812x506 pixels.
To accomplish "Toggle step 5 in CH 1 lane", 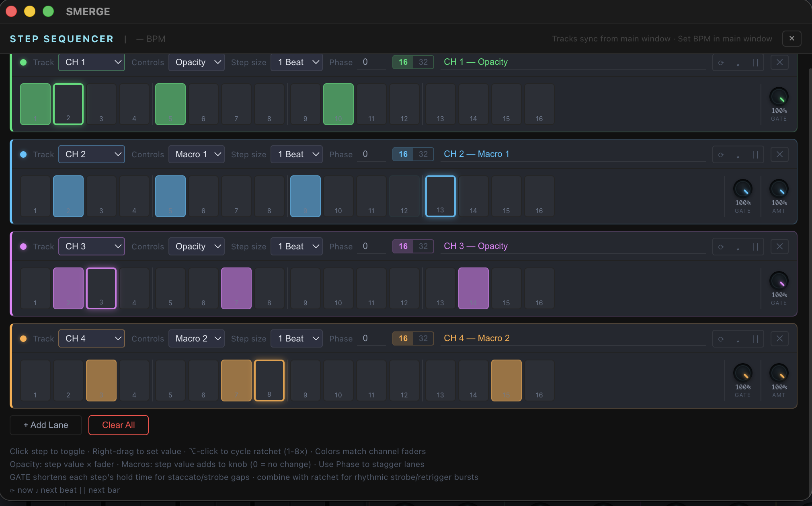I will [170, 104].
